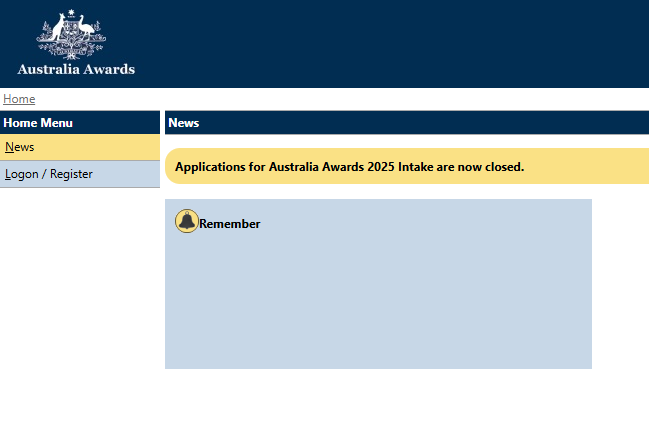Click the Home breadcrumb link
This screenshot has height=434, width=649.
point(19,99)
